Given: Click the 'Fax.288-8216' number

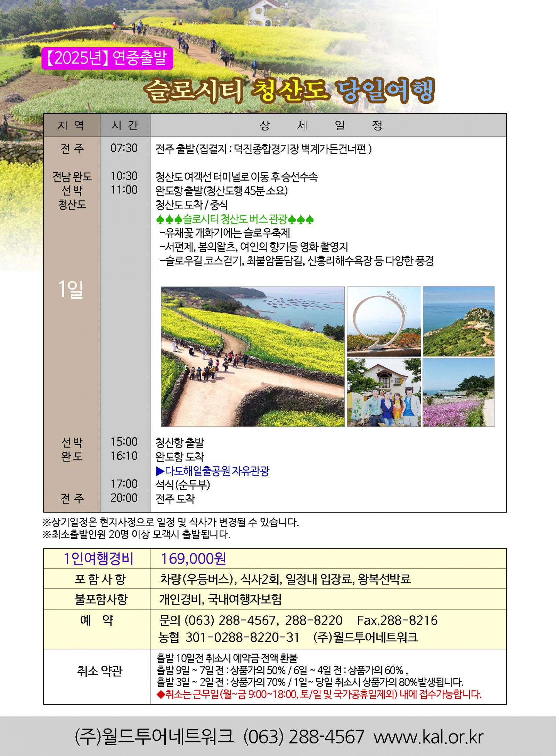Looking at the screenshot, I should [x=398, y=620].
